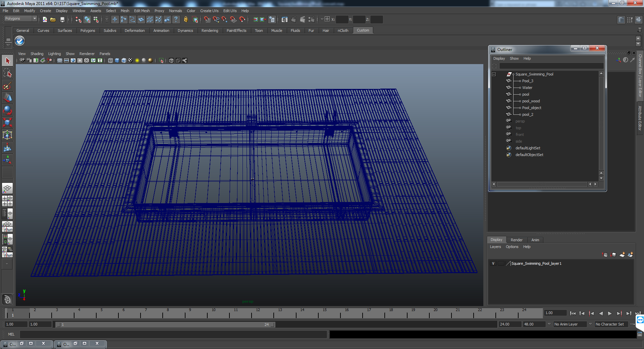
Task: Switch to the Custom shelf tab
Action: click(x=363, y=30)
